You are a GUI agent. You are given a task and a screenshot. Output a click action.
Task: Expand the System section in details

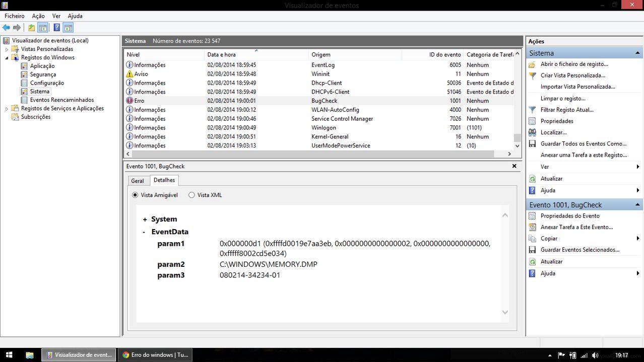point(145,220)
